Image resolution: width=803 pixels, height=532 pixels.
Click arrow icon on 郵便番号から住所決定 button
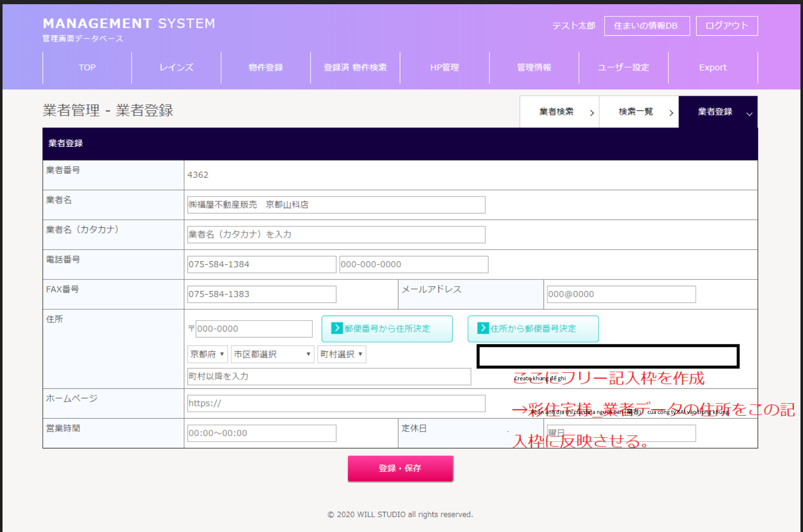tap(337, 328)
